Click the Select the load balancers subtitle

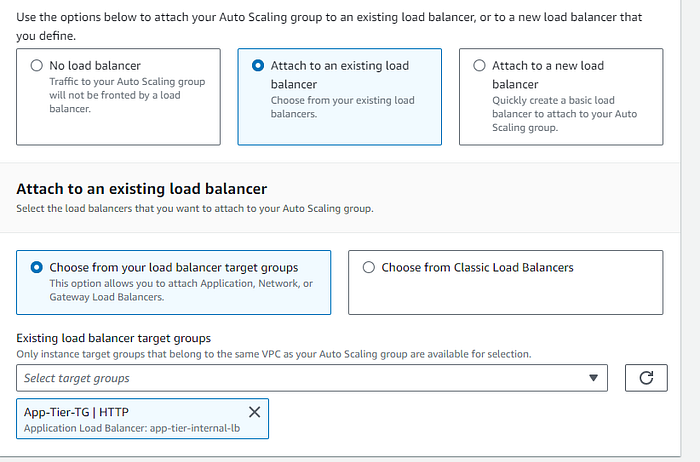coord(195,208)
